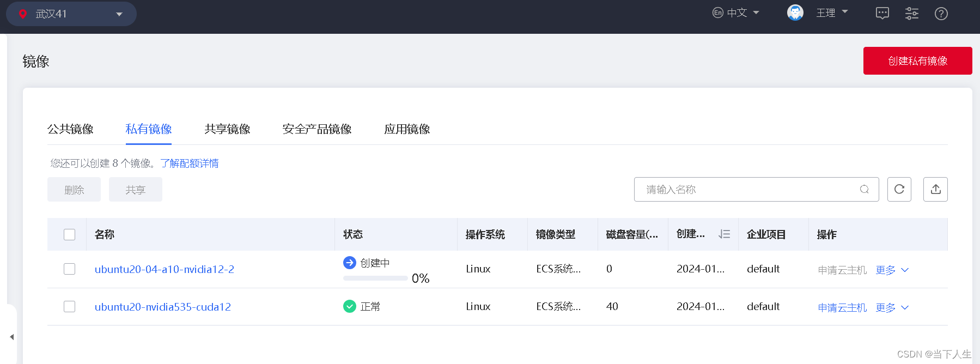
Task: Click the 0% creation progress bar
Action: click(375, 278)
